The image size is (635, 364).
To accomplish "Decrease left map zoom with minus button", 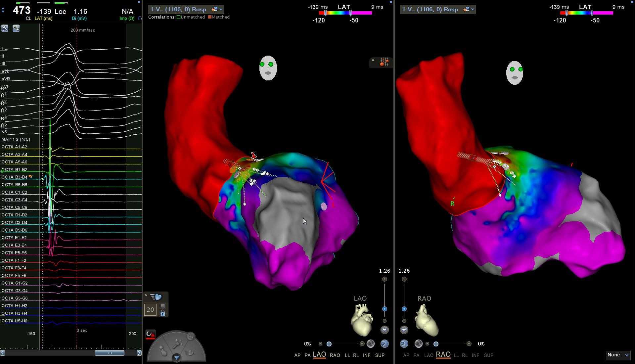I will click(385, 321).
